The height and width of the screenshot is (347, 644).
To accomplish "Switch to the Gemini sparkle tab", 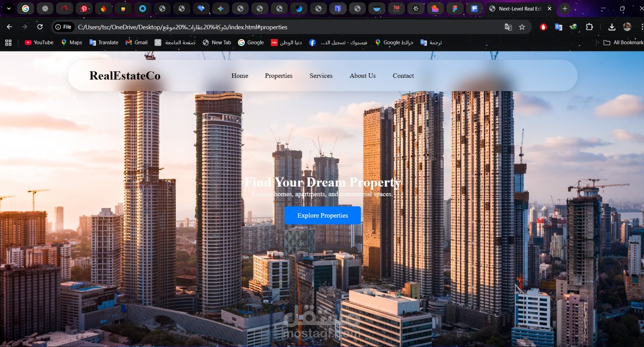I will coord(221,8).
